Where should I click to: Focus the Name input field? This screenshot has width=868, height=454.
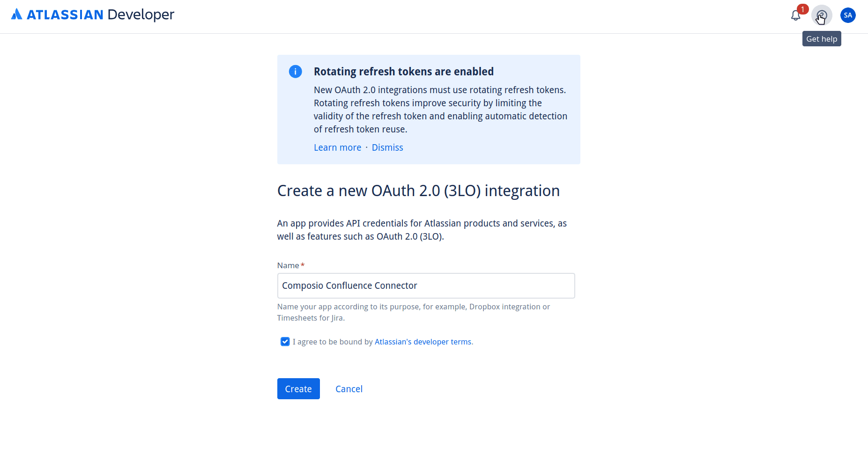[x=426, y=286]
